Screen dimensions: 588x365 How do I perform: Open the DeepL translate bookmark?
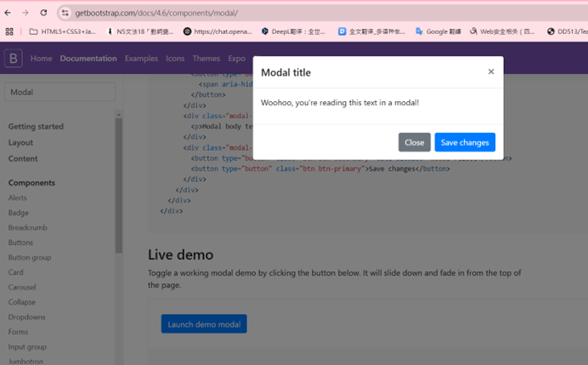pyautogui.click(x=293, y=31)
